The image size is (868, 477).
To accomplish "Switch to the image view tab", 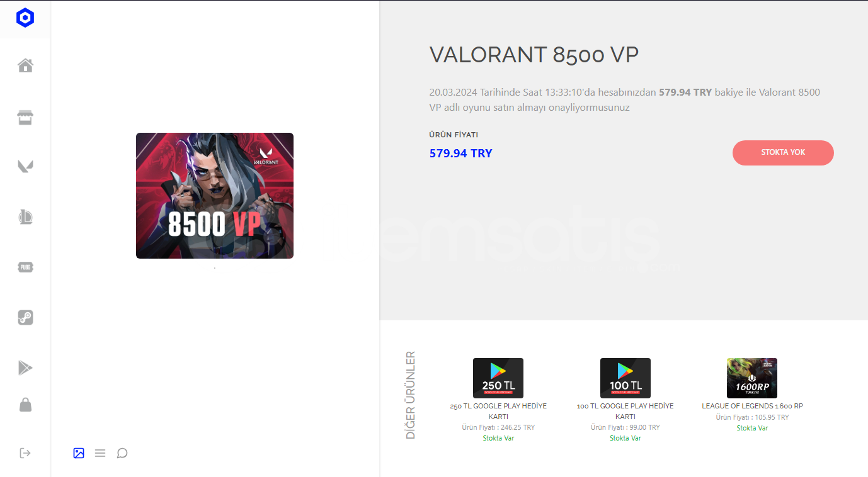I will [x=79, y=453].
